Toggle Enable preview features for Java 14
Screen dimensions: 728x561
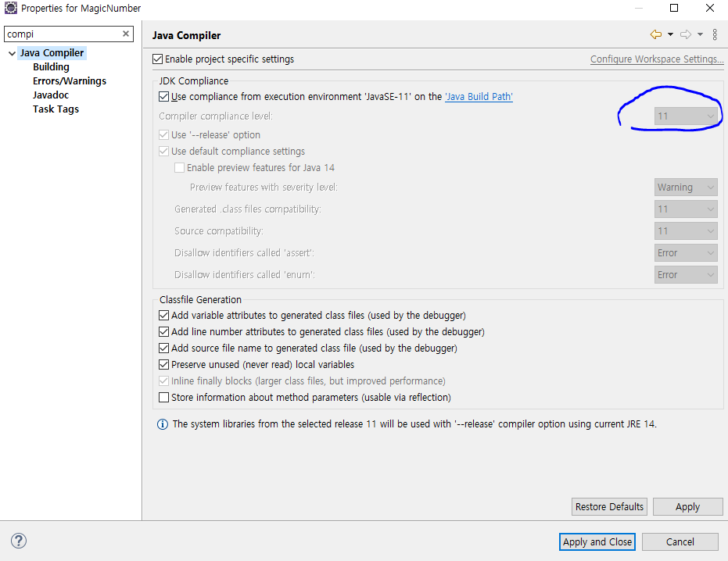tap(179, 167)
